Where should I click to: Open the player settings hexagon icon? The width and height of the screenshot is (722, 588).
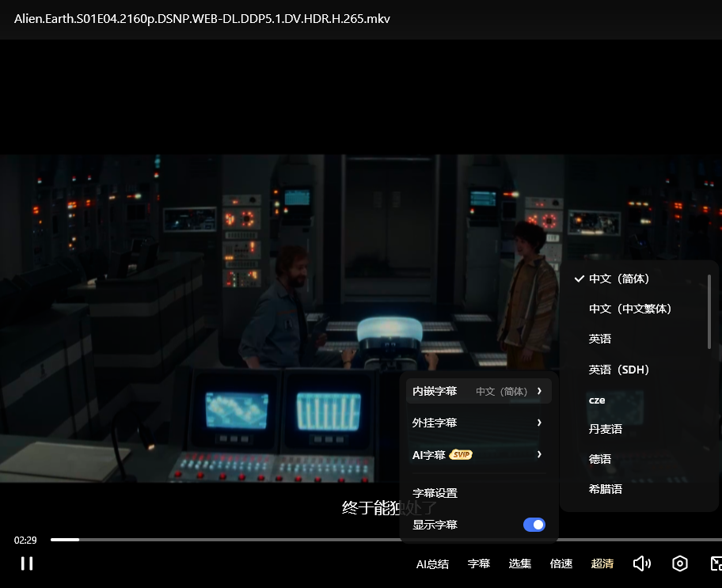679,563
